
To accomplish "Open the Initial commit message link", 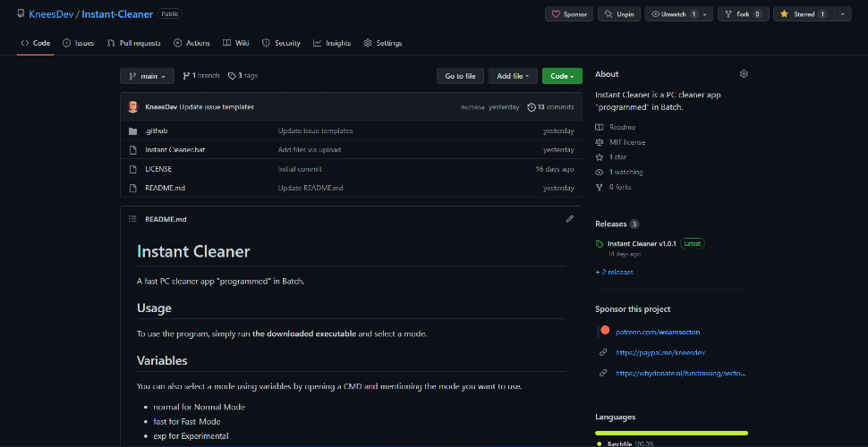I will point(300,169).
